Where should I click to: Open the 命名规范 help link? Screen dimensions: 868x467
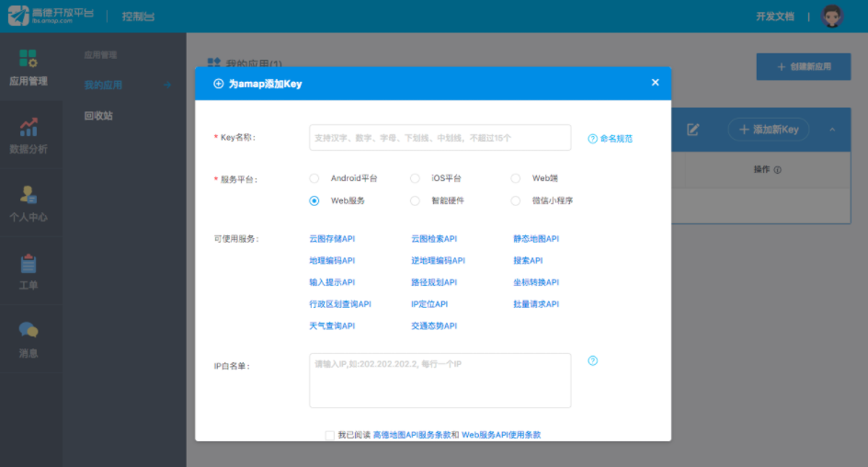[610, 138]
